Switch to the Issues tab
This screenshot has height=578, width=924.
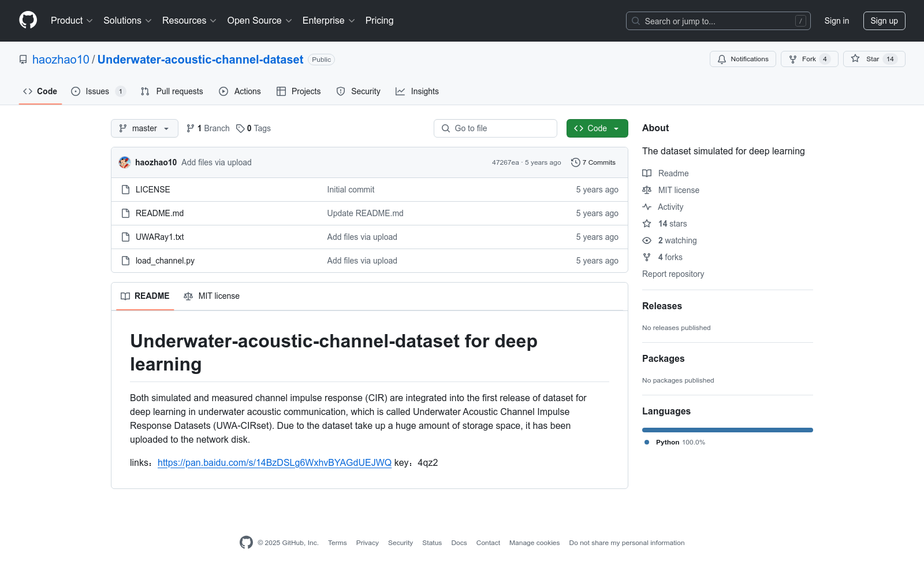pyautogui.click(x=98, y=91)
